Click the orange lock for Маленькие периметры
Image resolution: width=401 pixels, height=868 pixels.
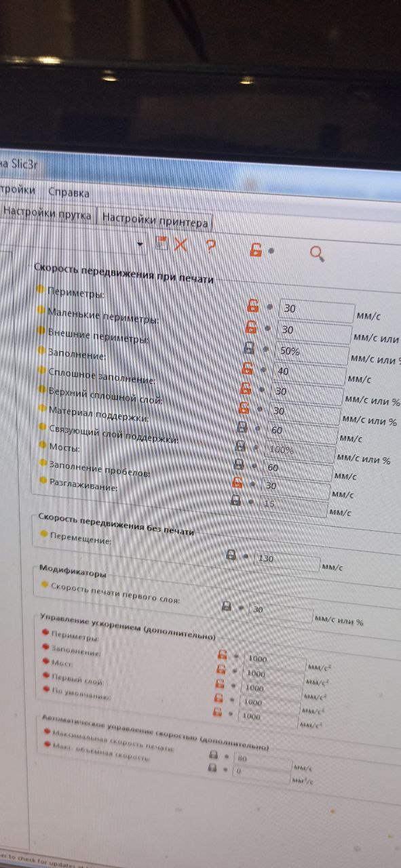250,327
